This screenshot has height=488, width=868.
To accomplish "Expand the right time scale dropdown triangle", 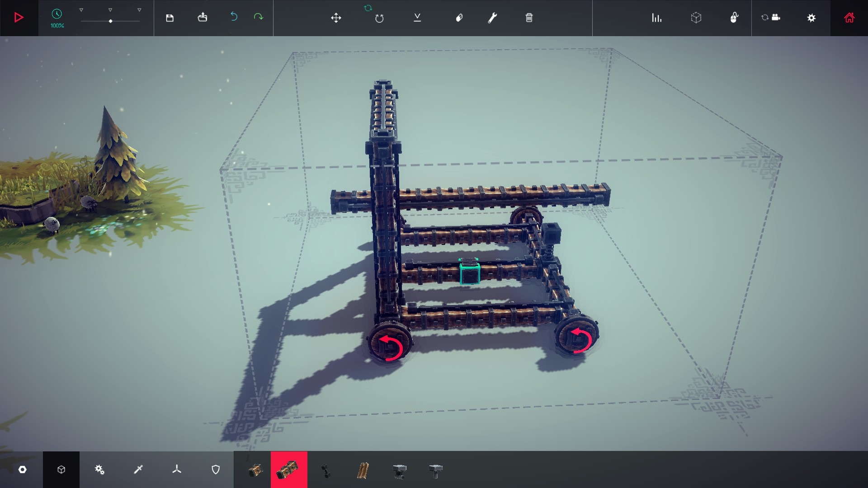I will coord(139,10).
